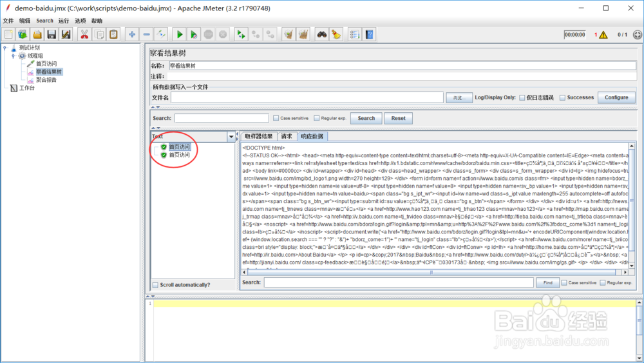
Task: Open the 编辑 menu
Action: coord(24,21)
